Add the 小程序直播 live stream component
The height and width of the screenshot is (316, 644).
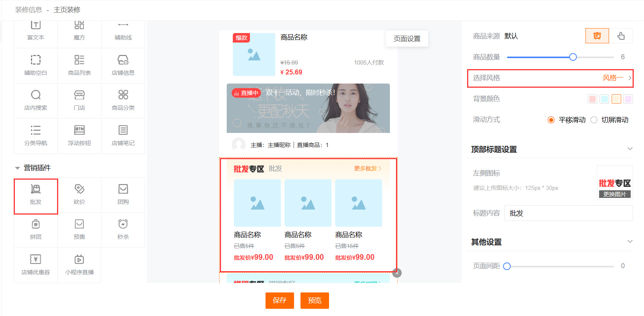pos(79,265)
